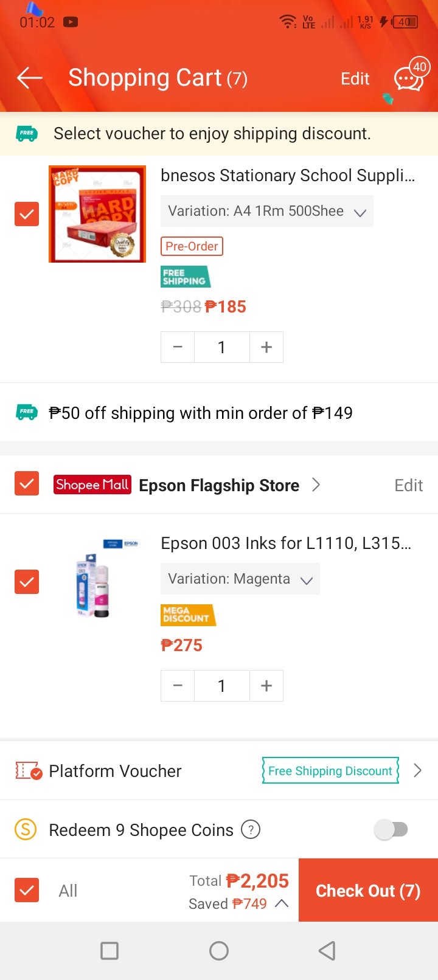438x980 pixels.
Task: Tap the back arrow icon
Action: pos(29,78)
